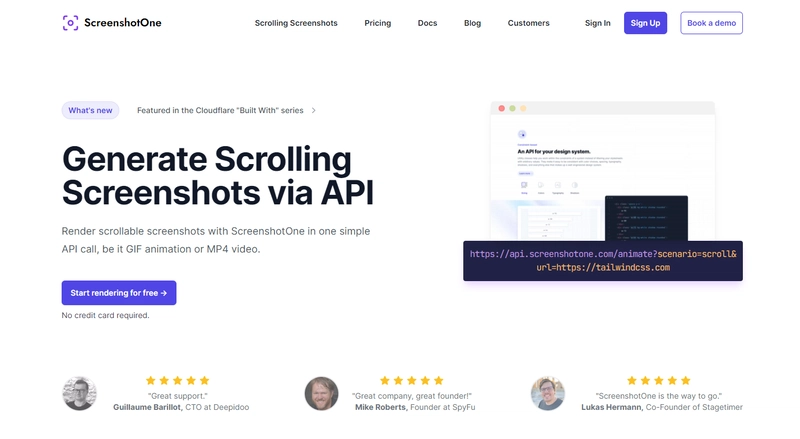Click Mike Roberts' avatar photo
This screenshot has width=800, height=439.
click(x=321, y=394)
